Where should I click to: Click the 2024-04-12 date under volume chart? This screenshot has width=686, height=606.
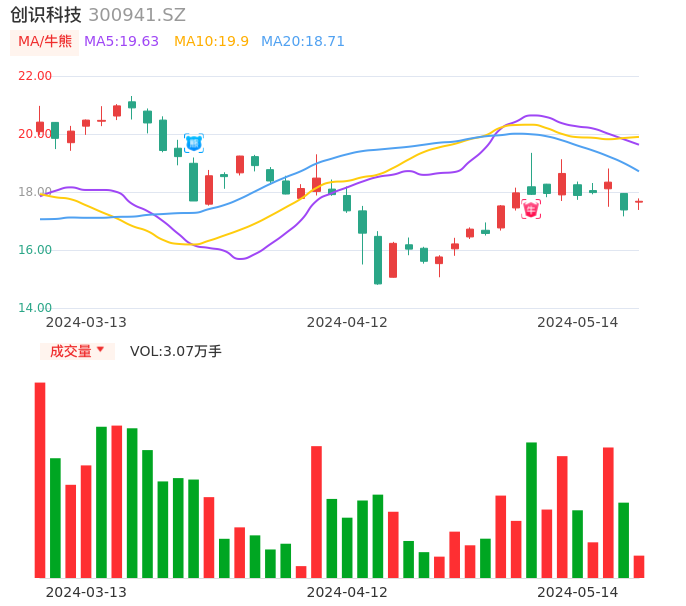347,592
